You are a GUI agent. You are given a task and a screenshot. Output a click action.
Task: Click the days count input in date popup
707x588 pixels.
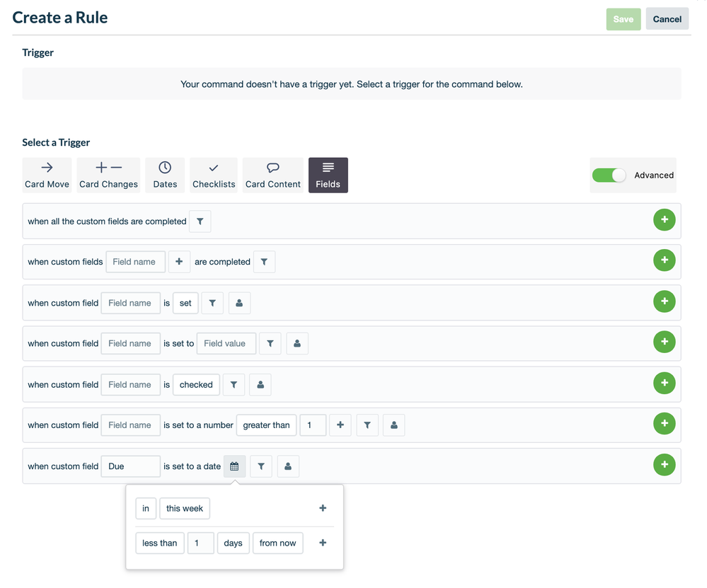[x=201, y=543]
